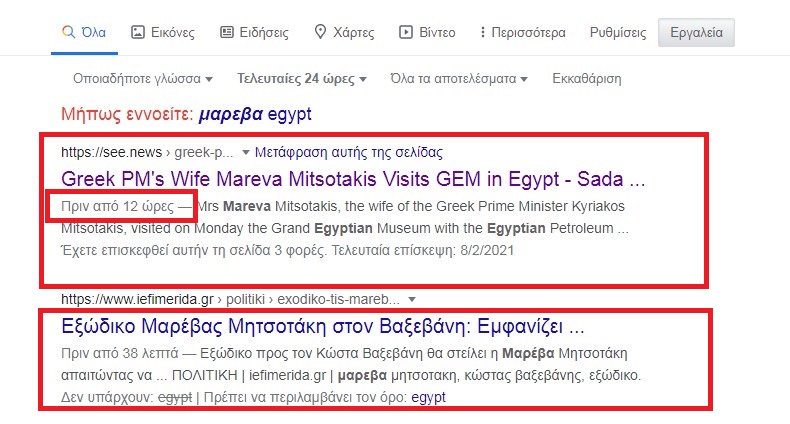
Task: Click the Εικόνες image icon
Action: (x=138, y=32)
